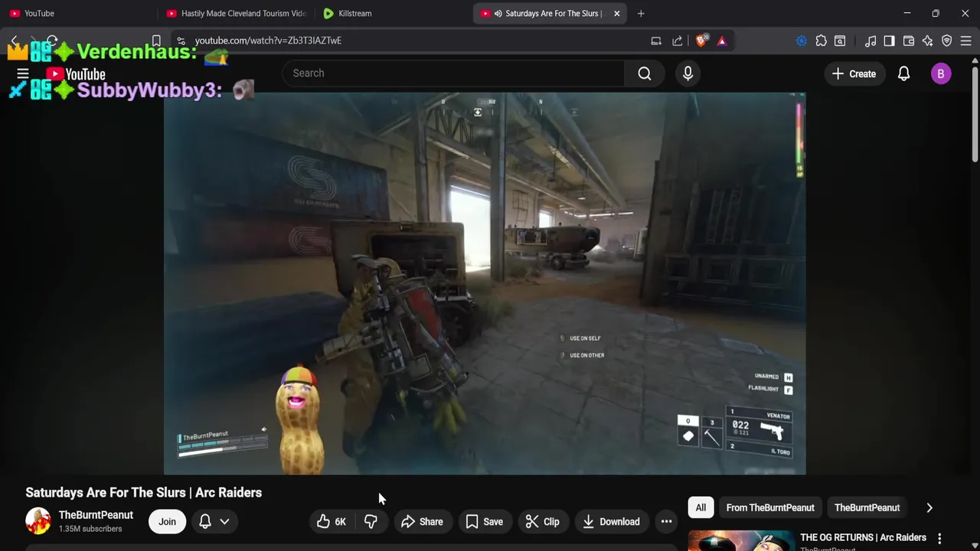This screenshot has height=551, width=980.
Task: Switch to the Killstream tab
Action: click(393, 13)
